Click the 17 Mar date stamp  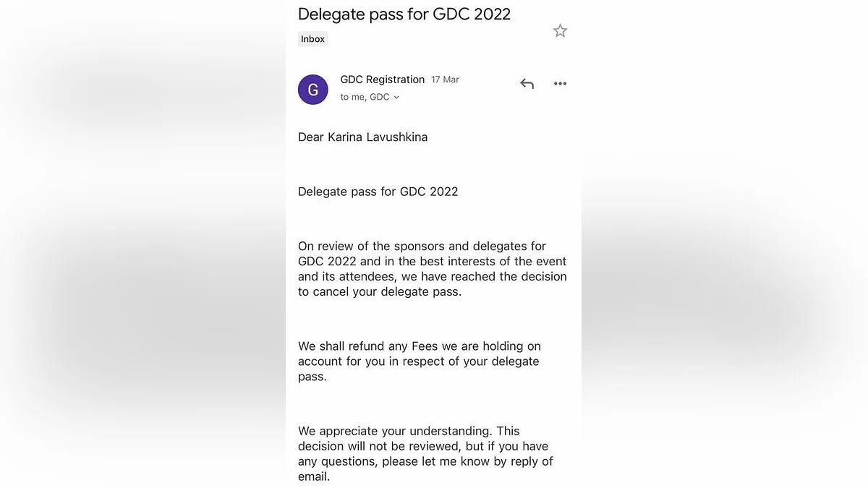[445, 80]
